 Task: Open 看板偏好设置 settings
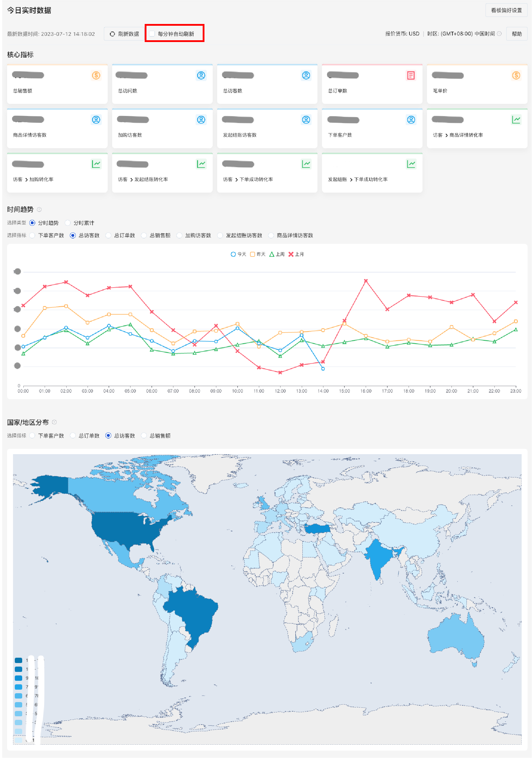pyautogui.click(x=506, y=10)
